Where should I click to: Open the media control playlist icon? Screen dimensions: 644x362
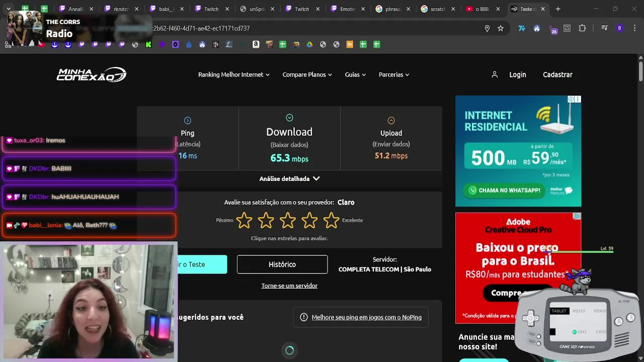(x=605, y=28)
